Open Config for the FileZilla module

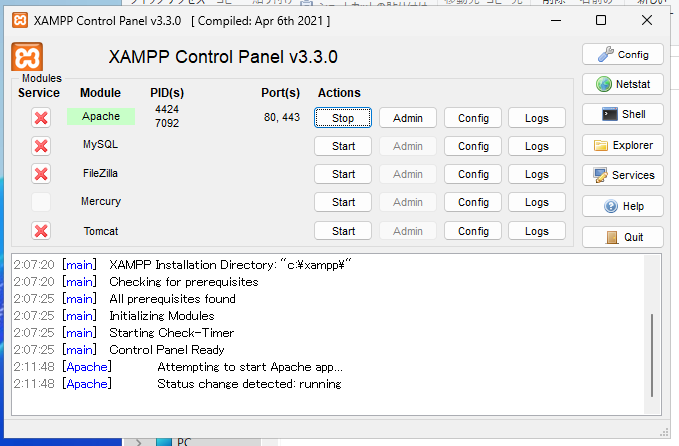click(473, 174)
